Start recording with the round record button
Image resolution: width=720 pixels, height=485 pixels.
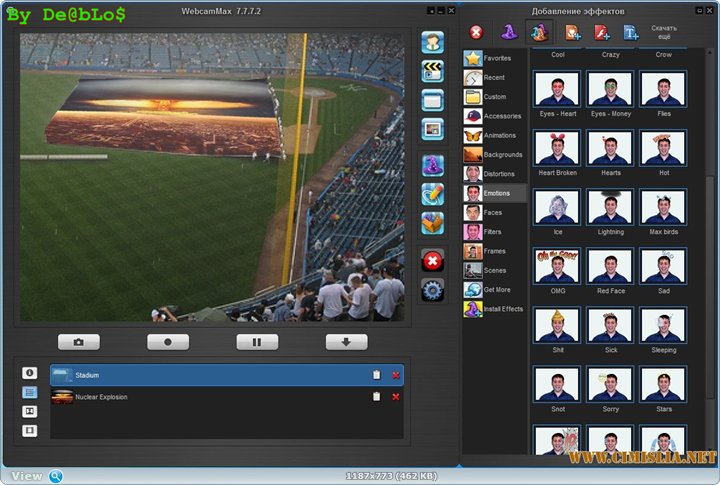click(x=168, y=342)
